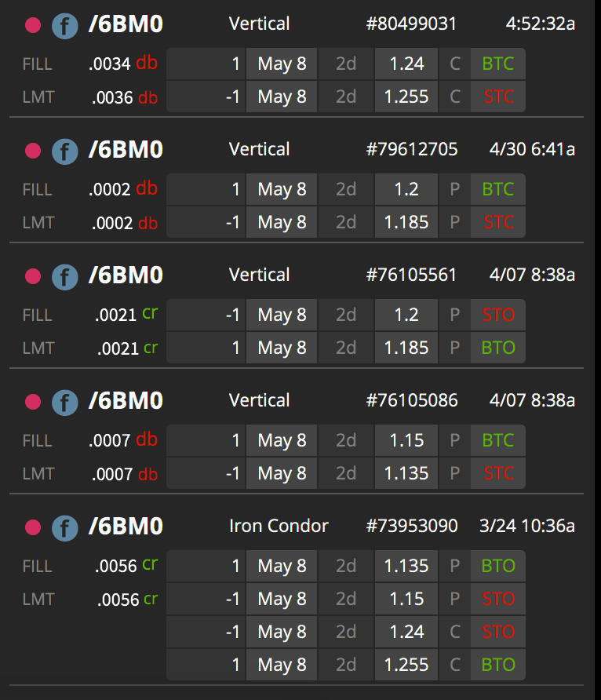Screen dimensions: 601x700
Task: Click the 1.255 strike in order #80499031
Action: 406,97
